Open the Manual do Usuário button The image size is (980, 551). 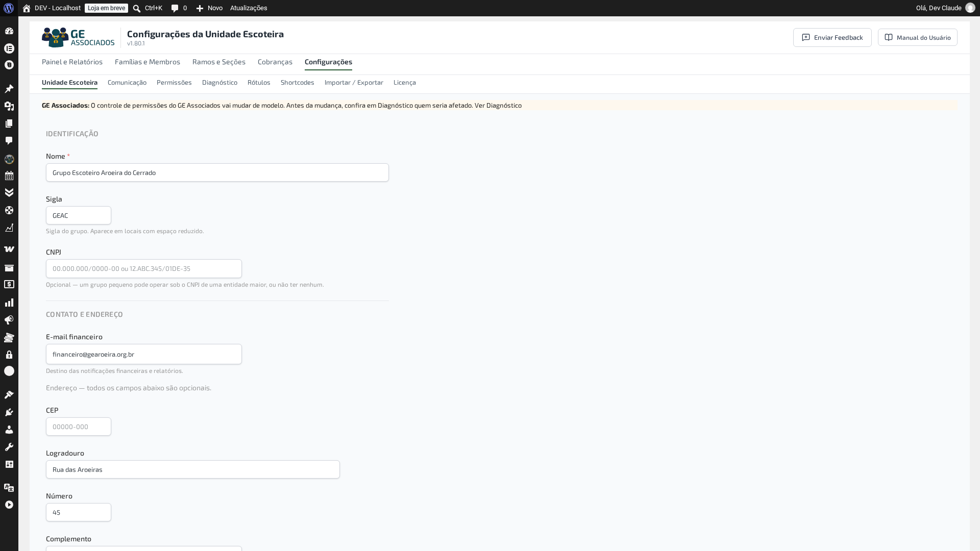pos(918,38)
